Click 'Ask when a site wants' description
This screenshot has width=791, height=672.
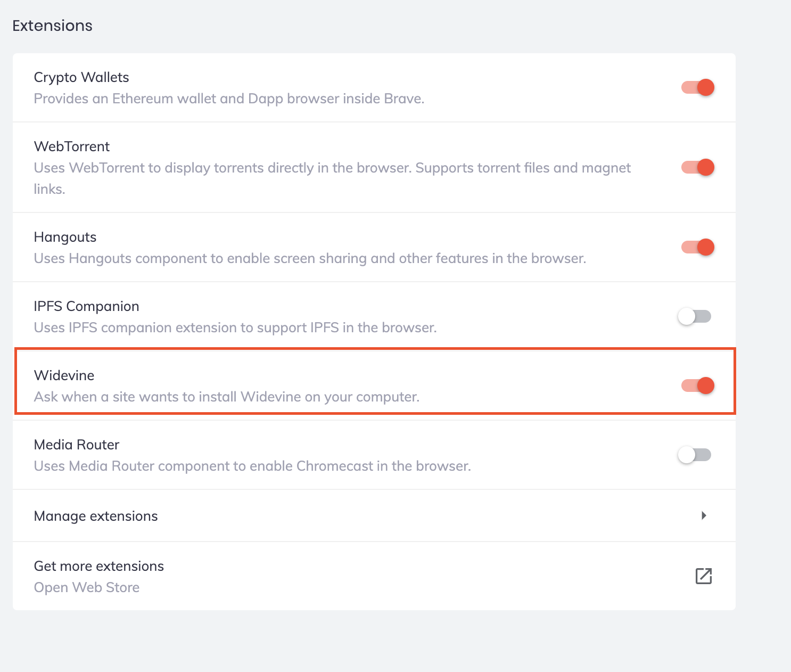click(227, 397)
